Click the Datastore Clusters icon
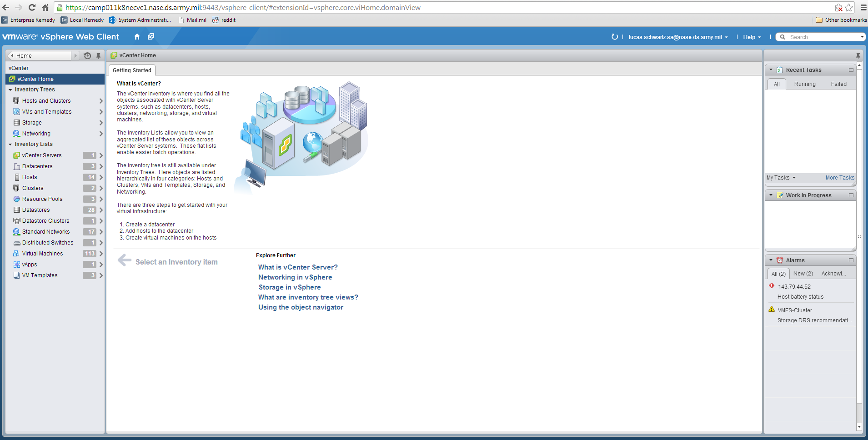The width and height of the screenshot is (868, 440). (16, 221)
